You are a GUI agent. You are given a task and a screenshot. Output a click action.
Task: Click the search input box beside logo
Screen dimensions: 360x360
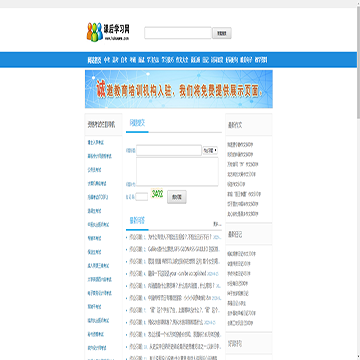[178, 33]
